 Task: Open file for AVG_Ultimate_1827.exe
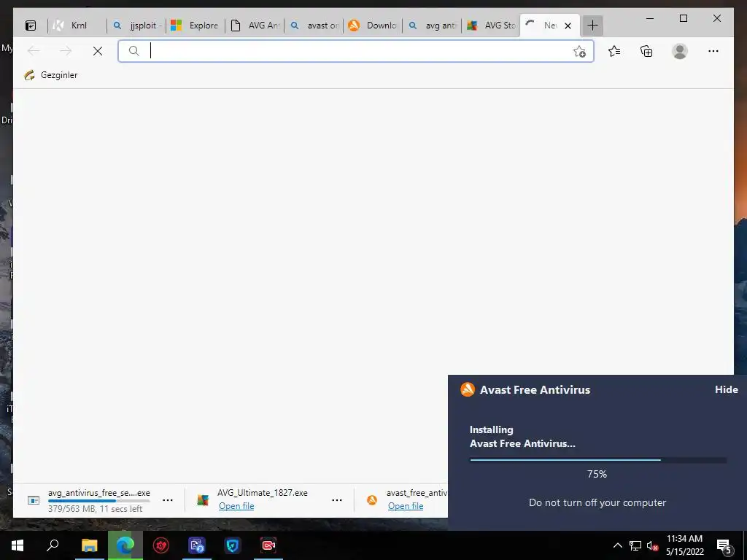(236, 506)
